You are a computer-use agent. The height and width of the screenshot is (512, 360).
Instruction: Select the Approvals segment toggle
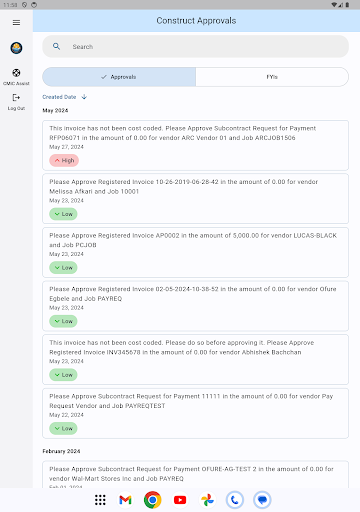click(119, 77)
